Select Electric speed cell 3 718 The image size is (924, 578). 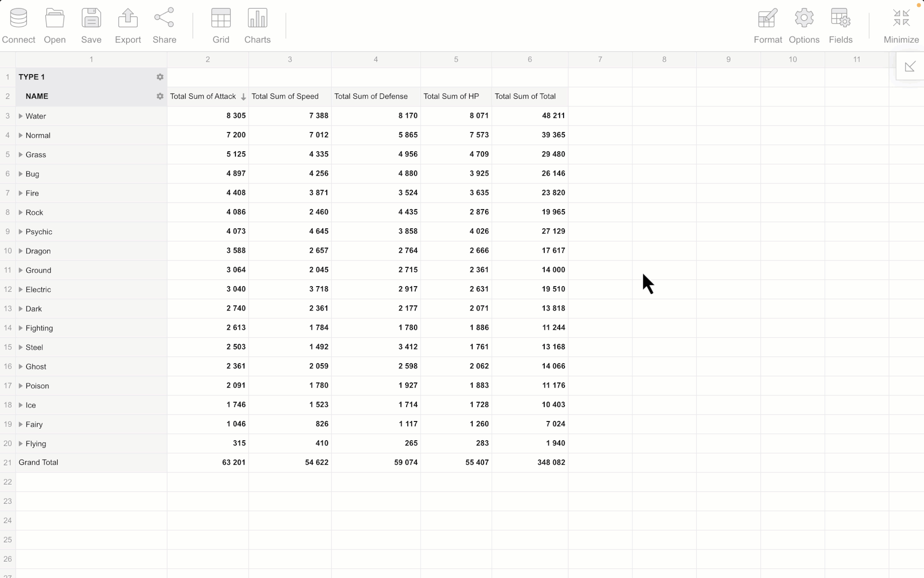290,289
